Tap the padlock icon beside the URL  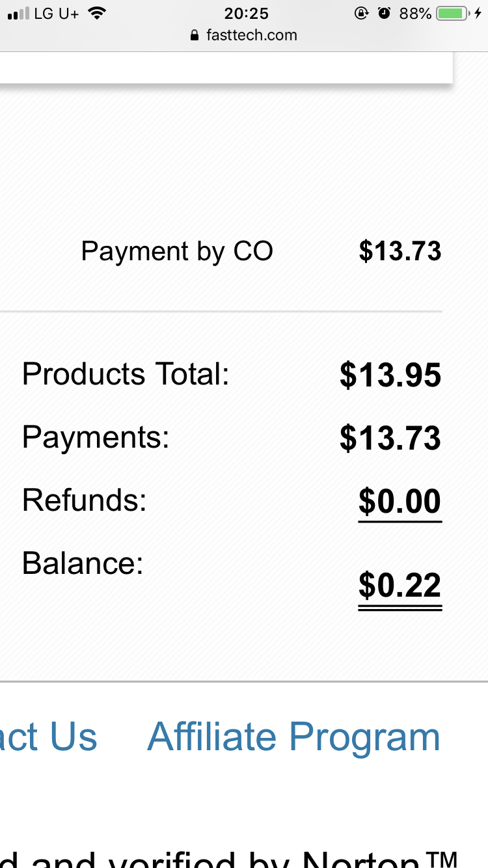[195, 36]
